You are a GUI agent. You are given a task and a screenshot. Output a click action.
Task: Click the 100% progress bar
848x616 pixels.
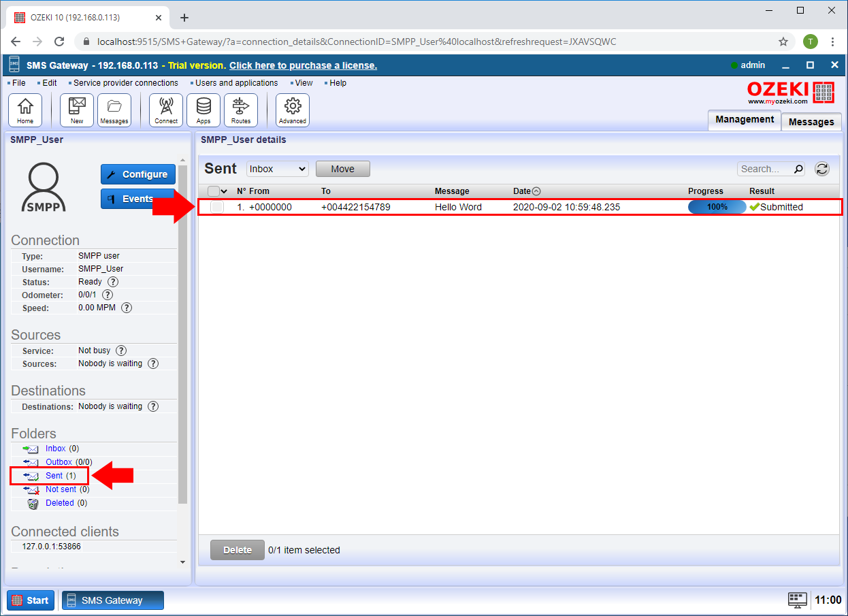[x=717, y=207]
